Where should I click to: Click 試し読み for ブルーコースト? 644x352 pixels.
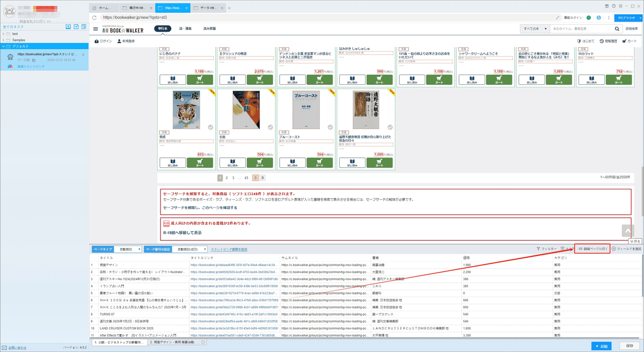pos(292,162)
